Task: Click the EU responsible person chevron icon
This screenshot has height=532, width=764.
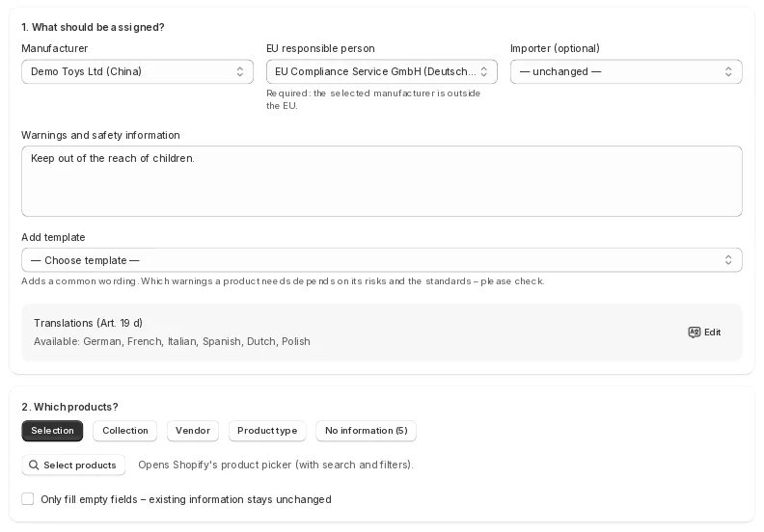Action: pos(484,71)
